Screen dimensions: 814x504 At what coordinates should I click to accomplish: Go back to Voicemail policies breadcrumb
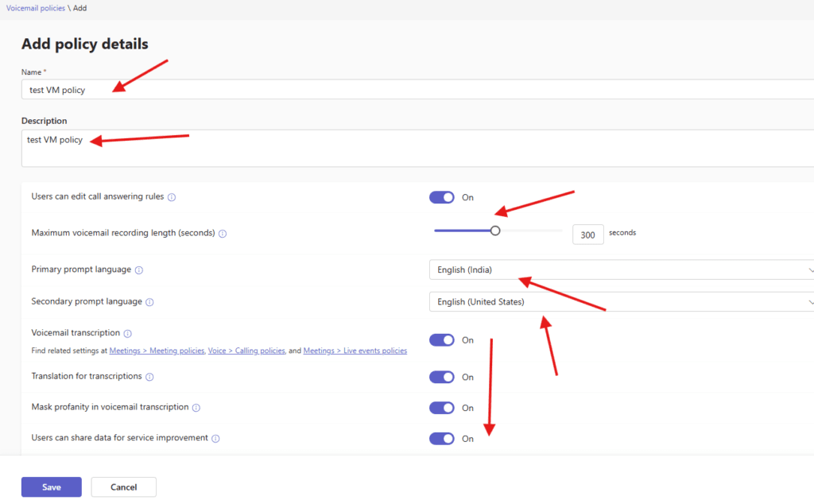(36, 7)
